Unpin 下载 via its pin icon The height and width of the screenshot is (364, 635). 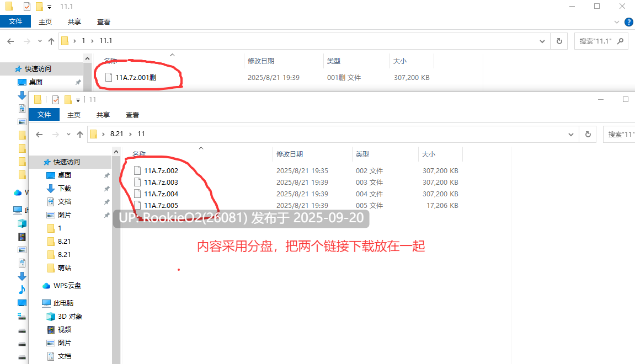click(x=106, y=189)
